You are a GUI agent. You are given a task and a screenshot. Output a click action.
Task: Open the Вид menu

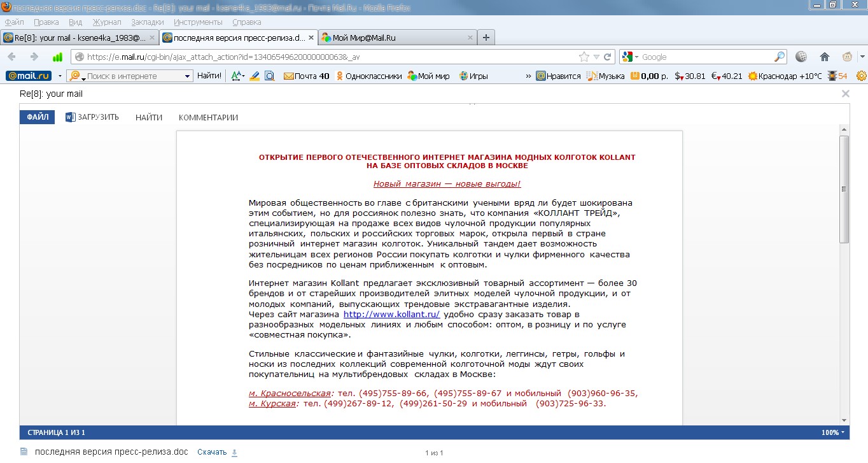click(x=75, y=22)
